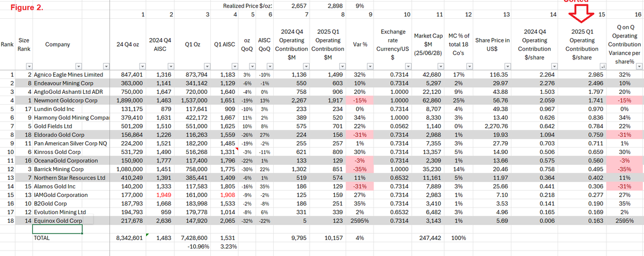Select total market cap 247,442

pos(430,238)
